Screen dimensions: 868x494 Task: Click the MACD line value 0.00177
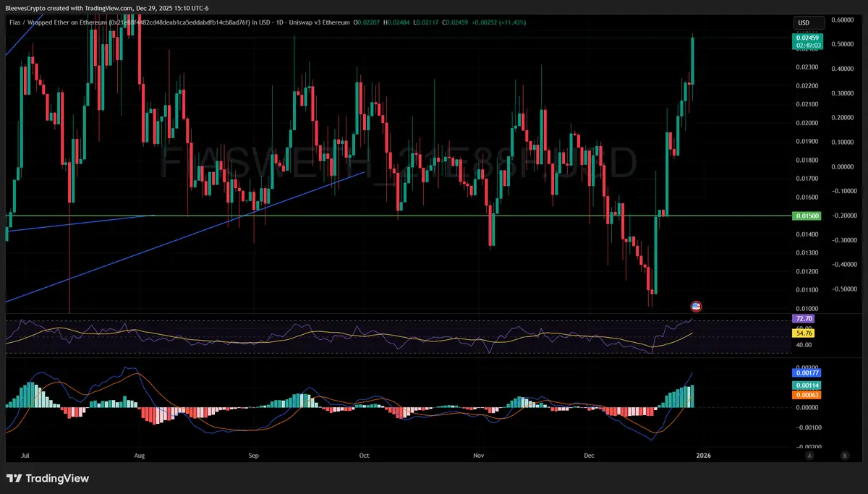coord(807,373)
